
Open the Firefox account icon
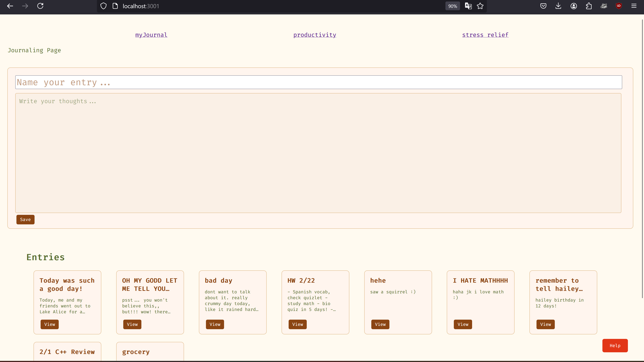(574, 6)
